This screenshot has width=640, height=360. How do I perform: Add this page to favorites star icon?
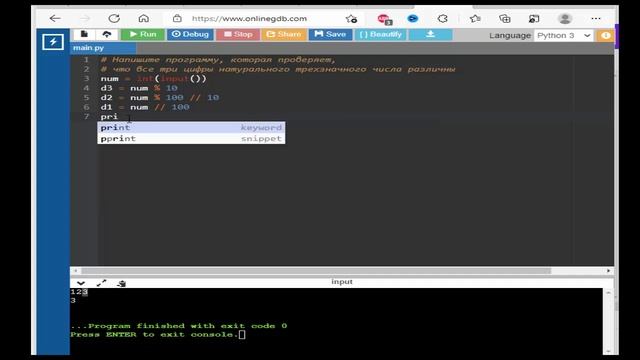point(351,18)
